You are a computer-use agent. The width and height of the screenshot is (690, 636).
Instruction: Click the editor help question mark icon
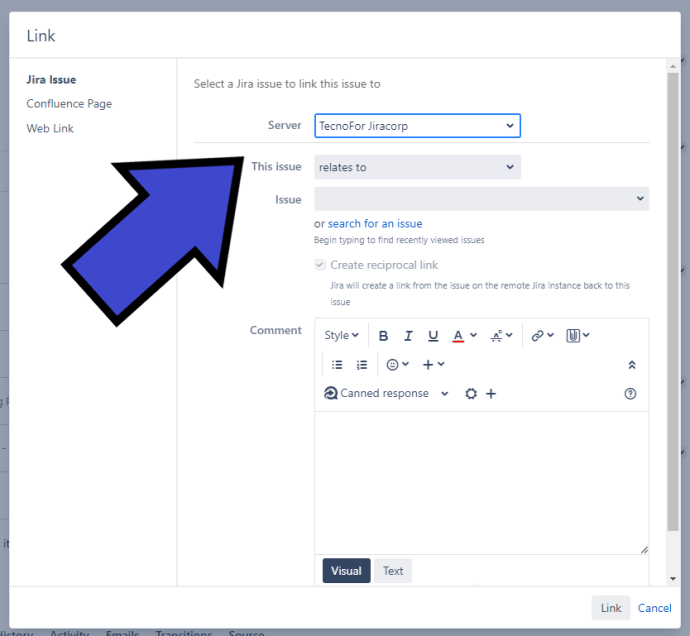point(630,394)
